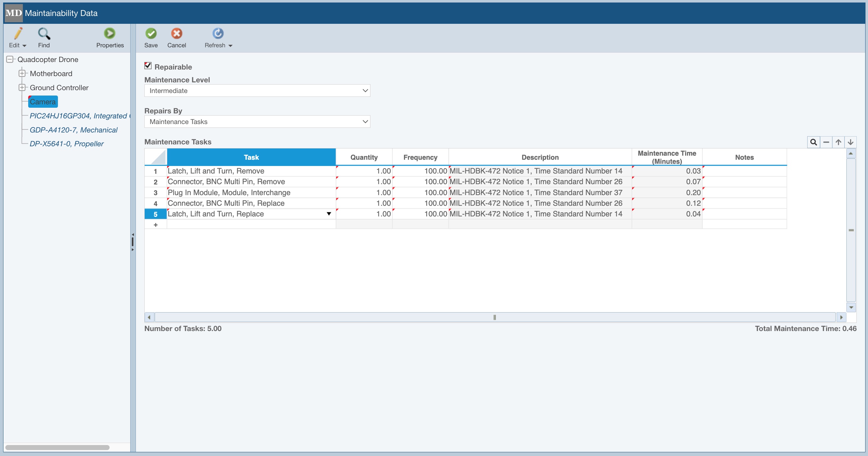Screen dimensions: 868x456
Task: Uncheck the Repairable checkbox
Action: pyautogui.click(x=148, y=66)
